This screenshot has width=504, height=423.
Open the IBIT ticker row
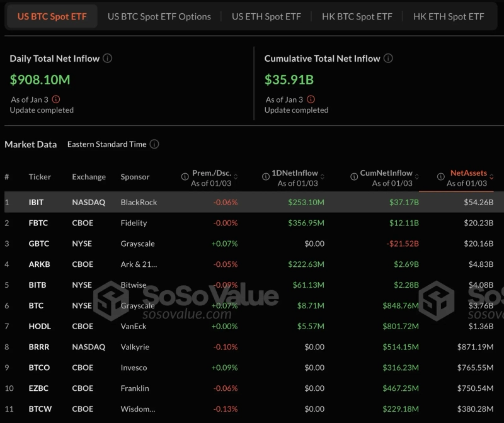(x=37, y=202)
